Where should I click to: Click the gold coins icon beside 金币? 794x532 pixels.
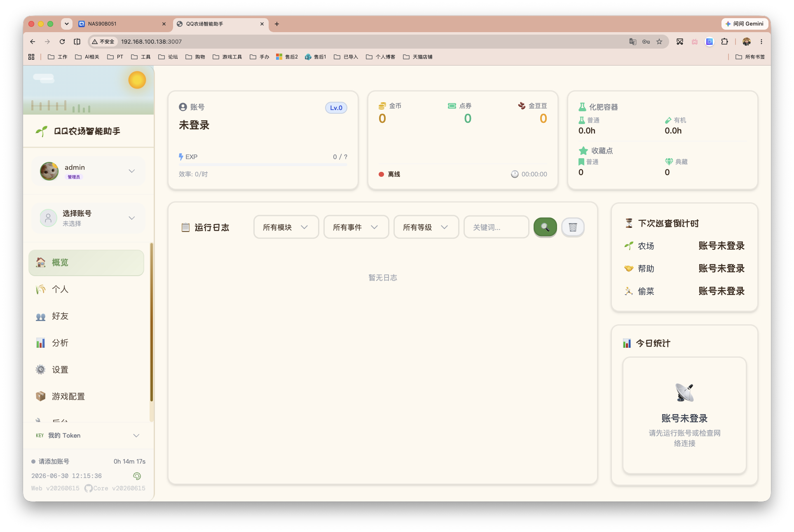[x=382, y=106]
